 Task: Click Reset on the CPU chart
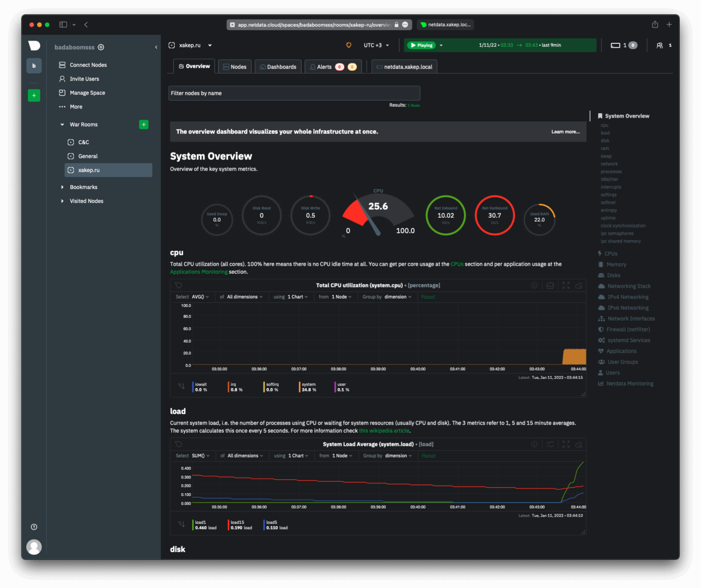tap(428, 297)
